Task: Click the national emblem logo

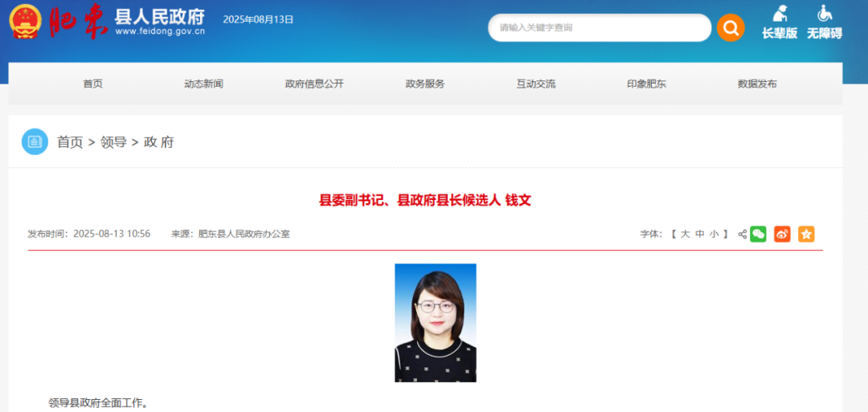Action: (25, 22)
